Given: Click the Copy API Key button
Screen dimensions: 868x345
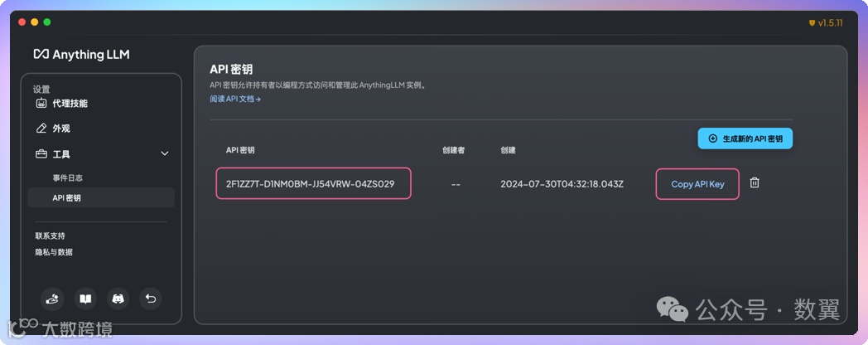Looking at the screenshot, I should (x=697, y=184).
